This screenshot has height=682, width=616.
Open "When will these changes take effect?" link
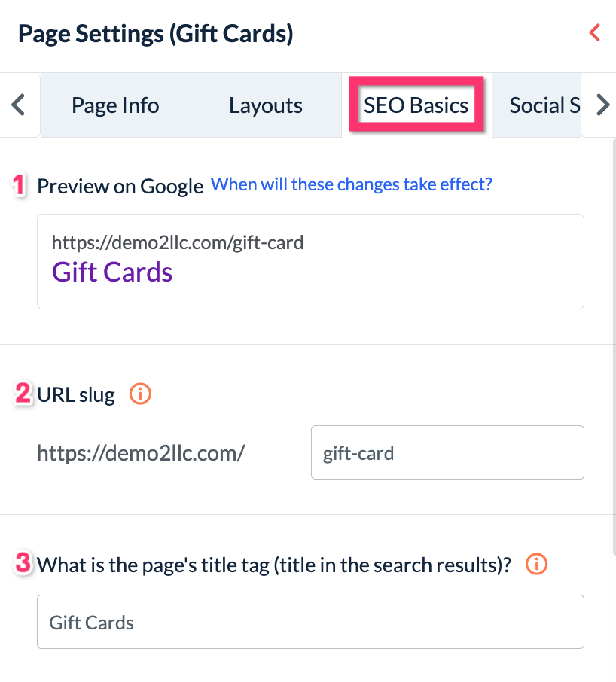point(352,184)
